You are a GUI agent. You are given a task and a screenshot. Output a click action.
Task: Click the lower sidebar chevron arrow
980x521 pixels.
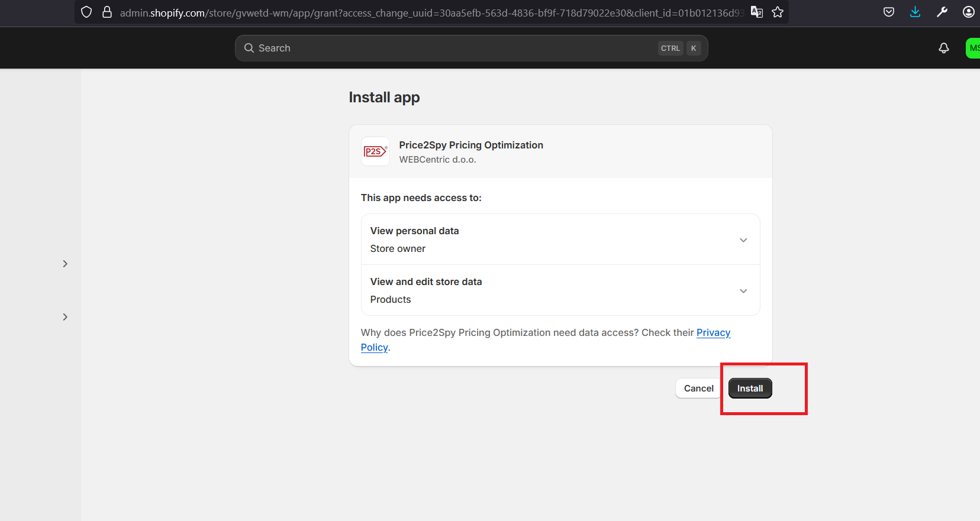[x=65, y=317]
